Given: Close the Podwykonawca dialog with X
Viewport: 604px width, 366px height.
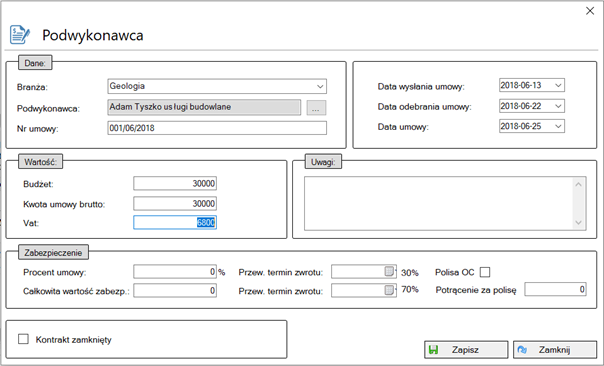Looking at the screenshot, I should click(x=590, y=11).
